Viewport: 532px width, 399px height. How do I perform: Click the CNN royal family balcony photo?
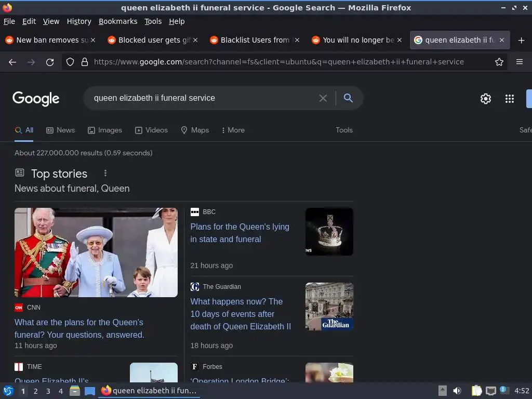coord(96,252)
